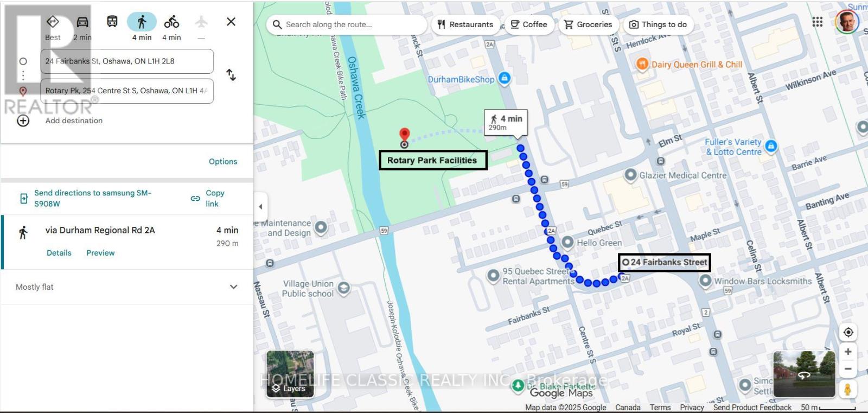868x413 pixels.
Task: Collapse the side panel arrow
Action: tap(260, 207)
